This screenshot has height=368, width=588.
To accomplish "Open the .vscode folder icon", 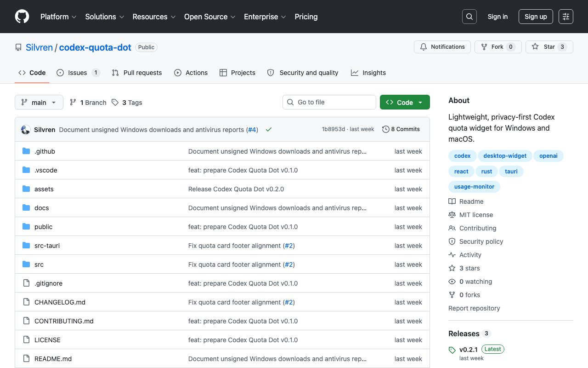I will [26, 170].
